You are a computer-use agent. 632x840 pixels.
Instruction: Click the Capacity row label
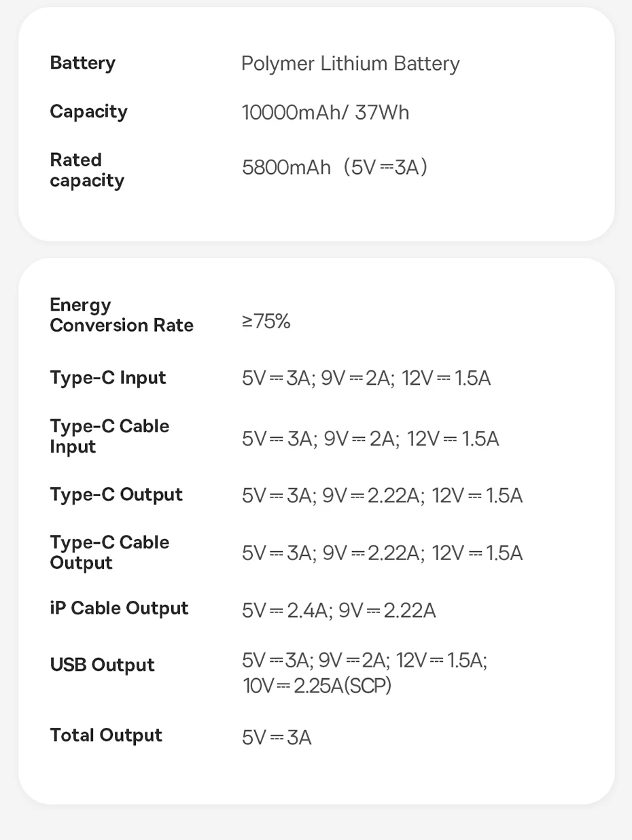(x=88, y=111)
